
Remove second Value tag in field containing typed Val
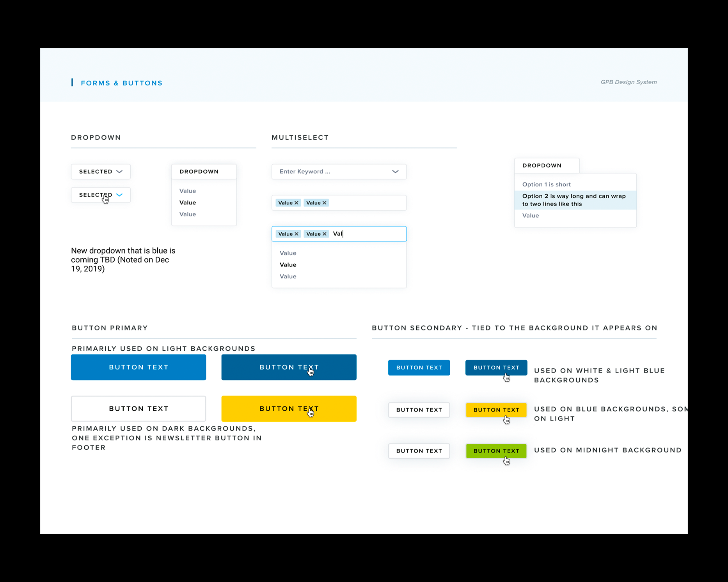[324, 234]
